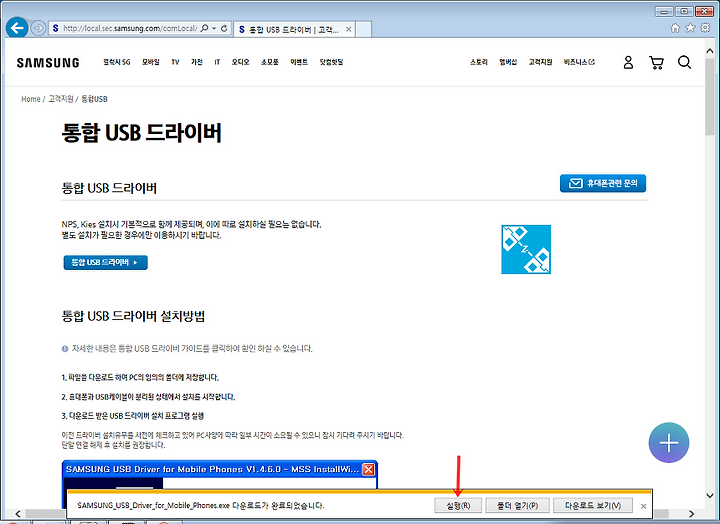Click the browser forward arrow button

(x=39, y=28)
